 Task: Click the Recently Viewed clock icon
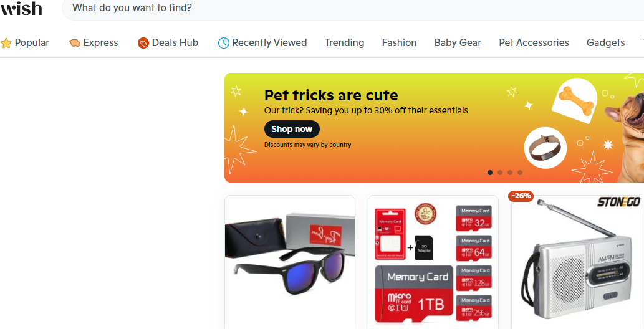point(223,43)
